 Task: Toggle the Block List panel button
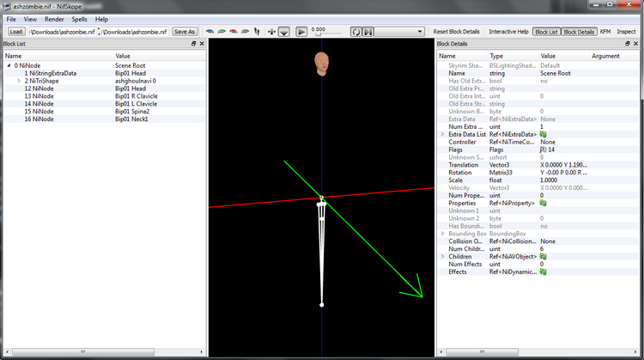pos(546,32)
